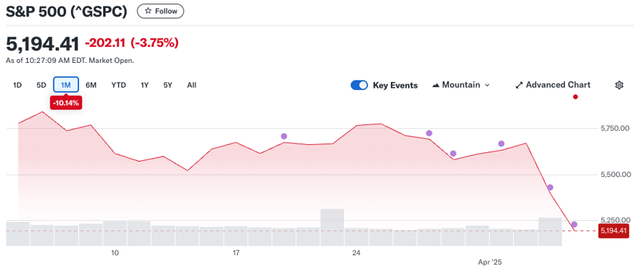Switch to 6M time range
The width and height of the screenshot is (644, 275).
(x=91, y=86)
